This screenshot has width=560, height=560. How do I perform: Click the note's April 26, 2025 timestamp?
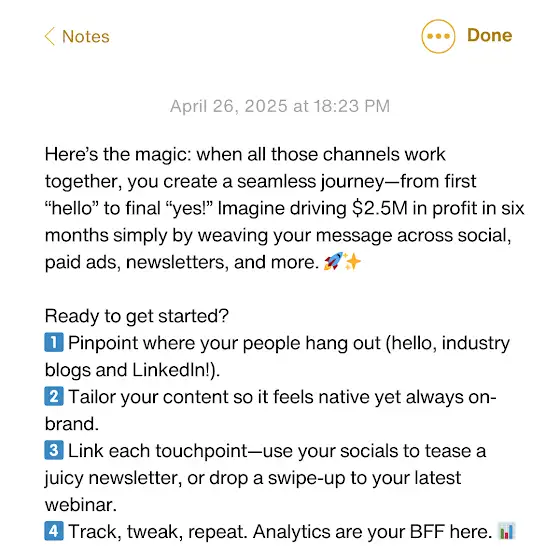coord(280,106)
